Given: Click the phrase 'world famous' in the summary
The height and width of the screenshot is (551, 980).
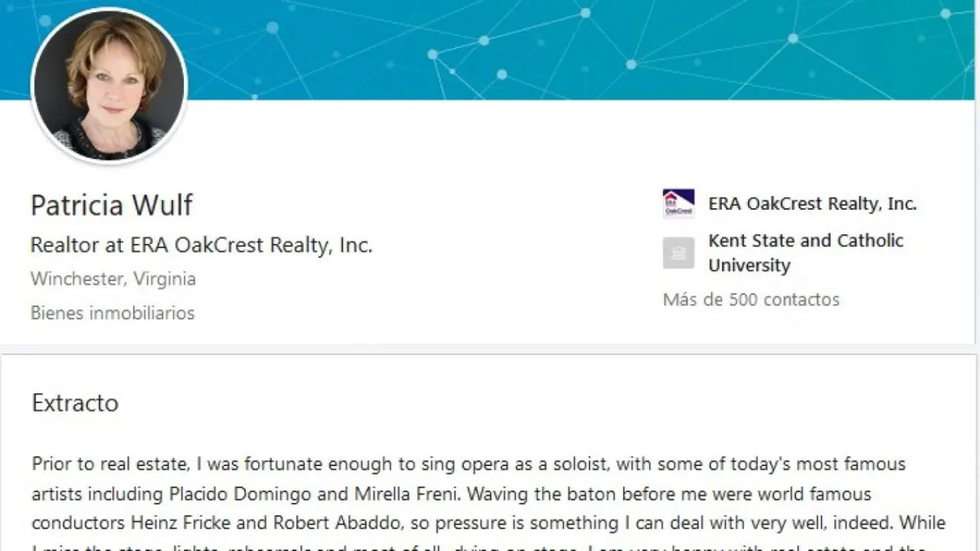Looking at the screenshot, I should [821, 494].
